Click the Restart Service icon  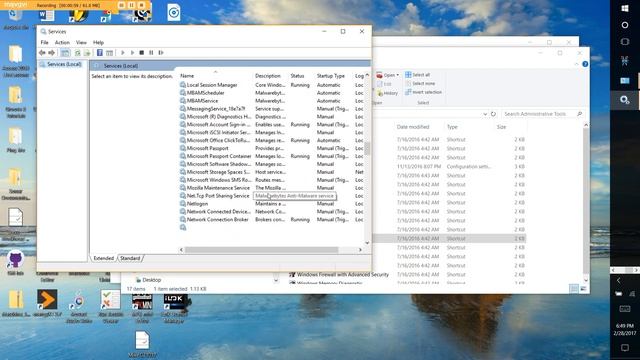tap(161, 53)
